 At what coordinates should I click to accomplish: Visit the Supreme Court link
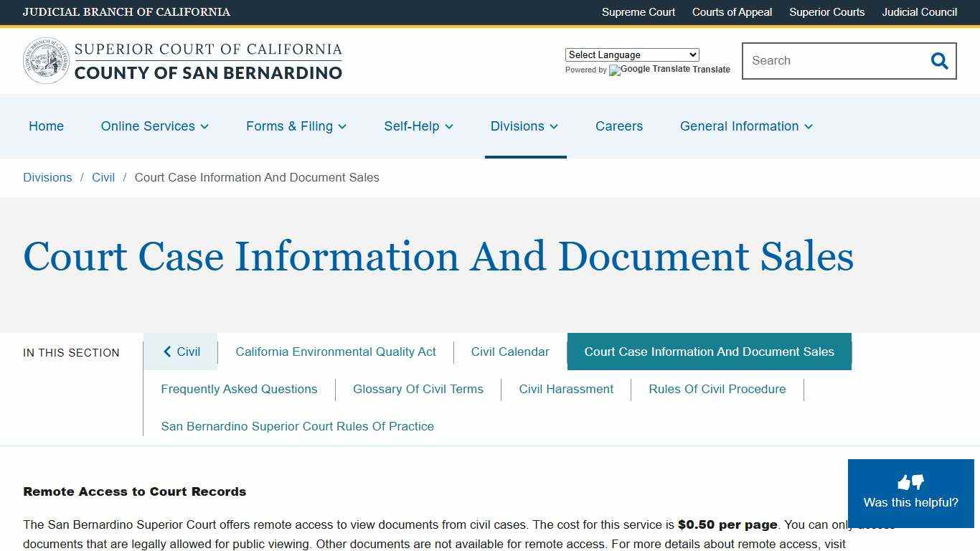pyautogui.click(x=638, y=12)
